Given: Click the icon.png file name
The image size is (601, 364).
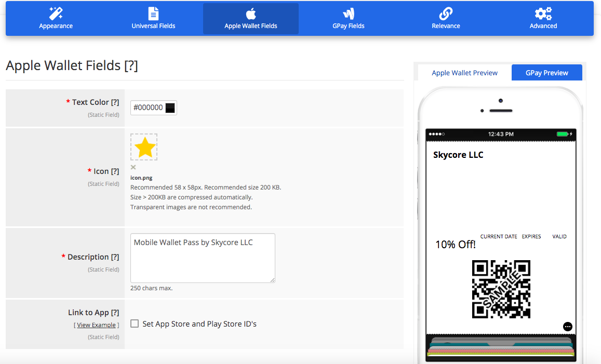Looking at the screenshot, I should [x=141, y=178].
